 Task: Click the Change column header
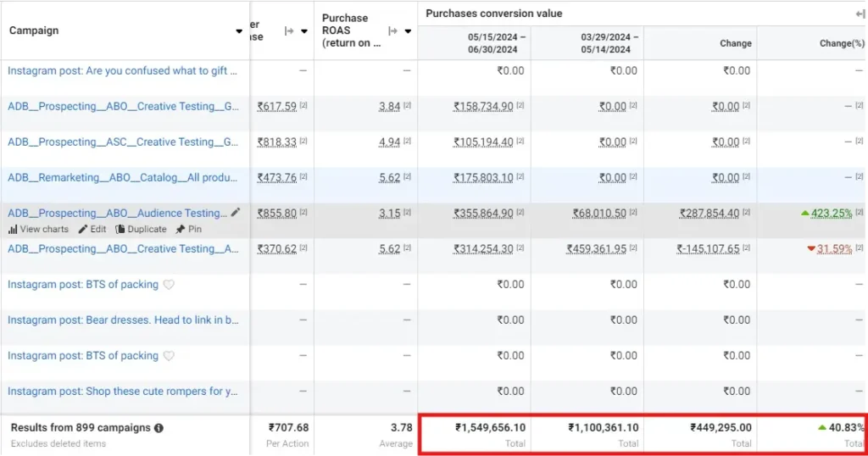735,43
